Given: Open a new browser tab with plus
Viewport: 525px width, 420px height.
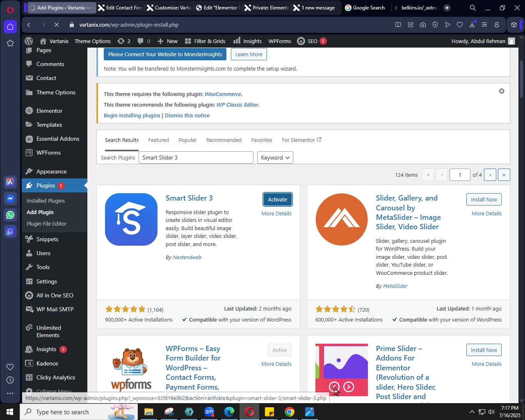Looking at the screenshot, I should (447, 8).
